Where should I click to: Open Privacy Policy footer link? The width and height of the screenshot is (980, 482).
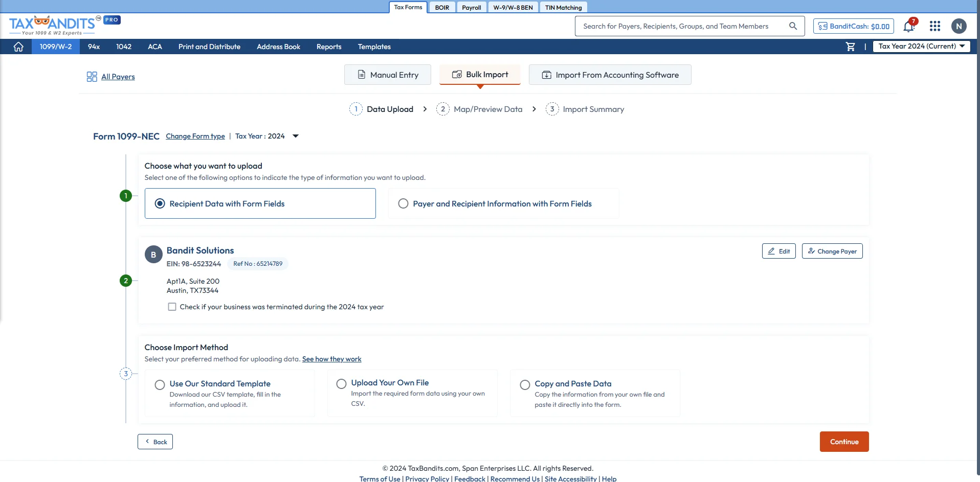pyautogui.click(x=427, y=478)
